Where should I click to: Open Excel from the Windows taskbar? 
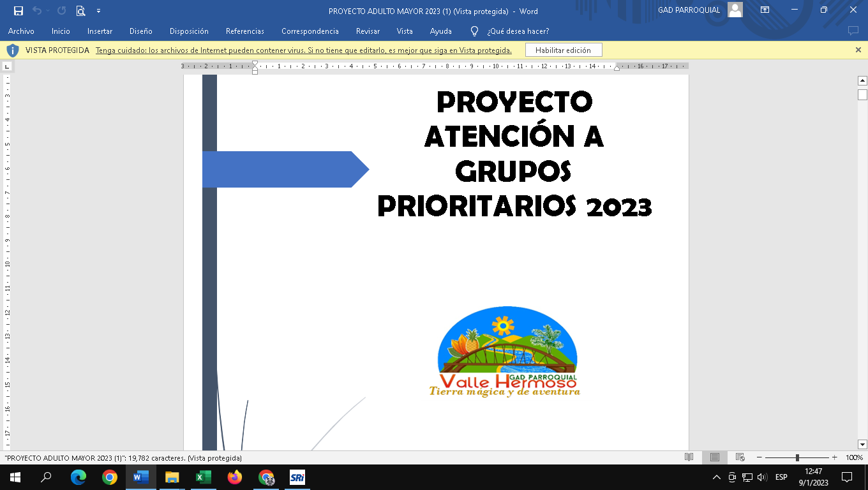(x=204, y=477)
